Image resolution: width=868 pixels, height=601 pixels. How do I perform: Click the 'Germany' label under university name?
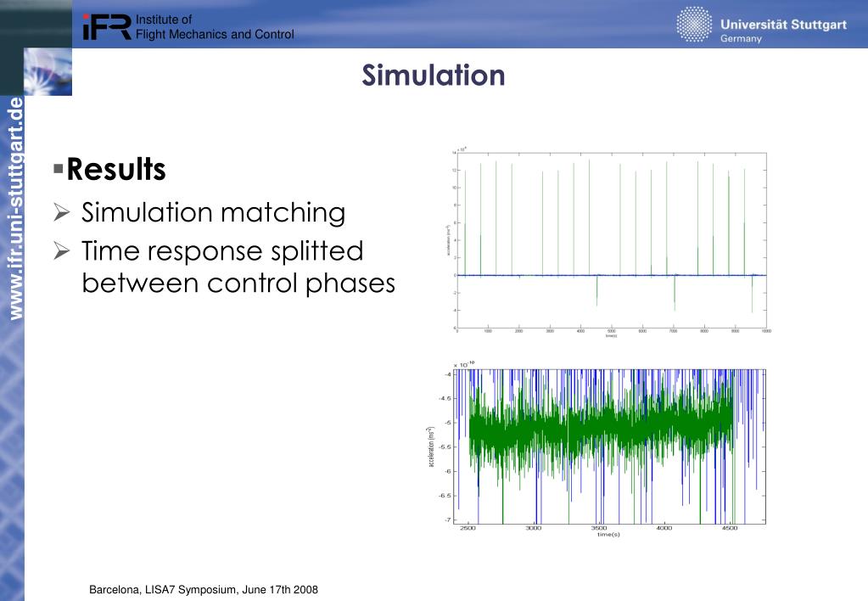tap(741, 38)
